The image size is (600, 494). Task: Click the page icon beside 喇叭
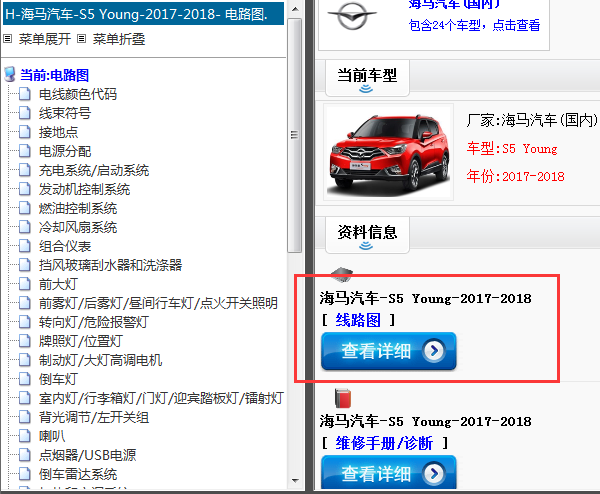click(25, 436)
